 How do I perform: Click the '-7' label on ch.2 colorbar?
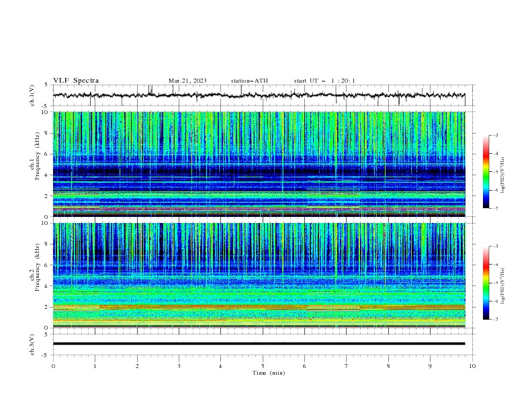pyautogui.click(x=495, y=319)
